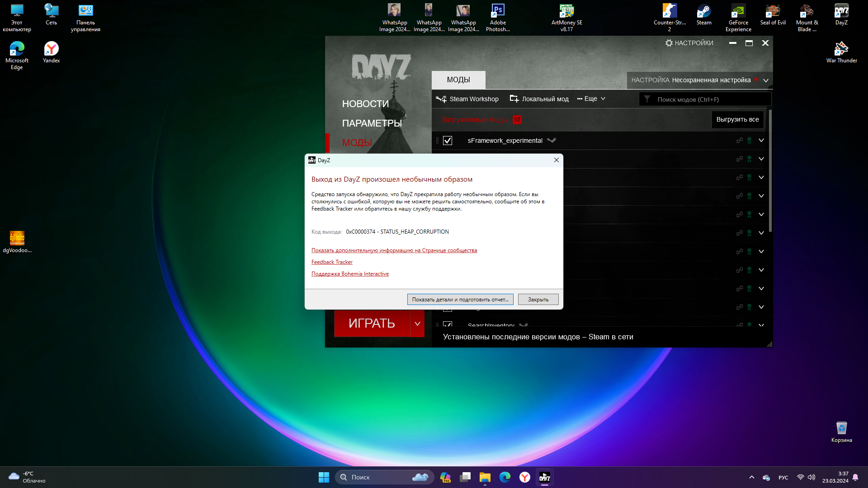Click the DayZ launcher taskbar icon
This screenshot has width=868, height=488.
pos(544,477)
